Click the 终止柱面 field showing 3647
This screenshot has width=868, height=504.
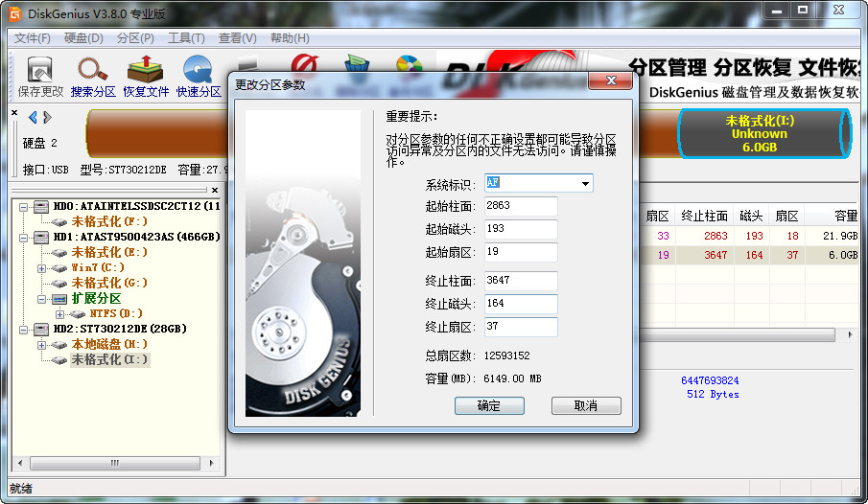[521, 281]
